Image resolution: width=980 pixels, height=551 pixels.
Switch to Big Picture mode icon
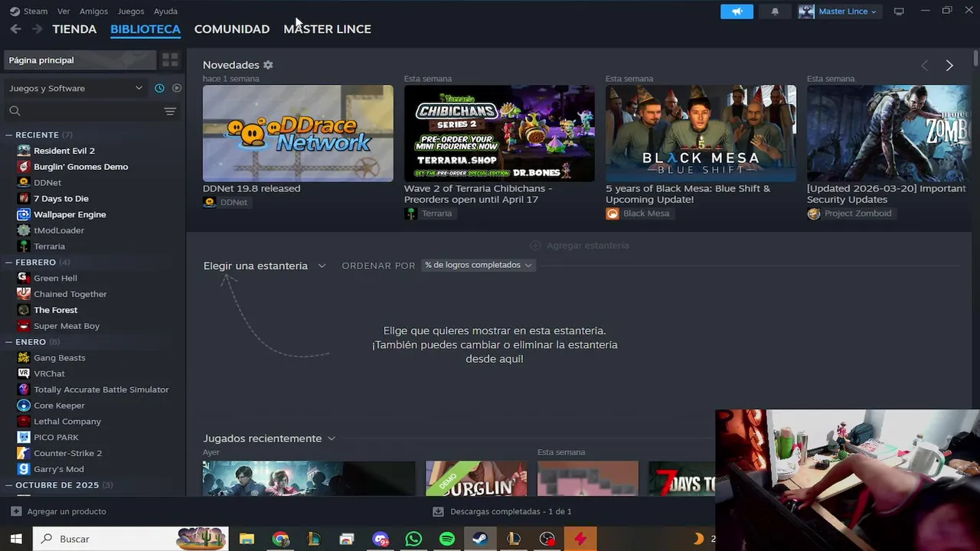pos(899,11)
